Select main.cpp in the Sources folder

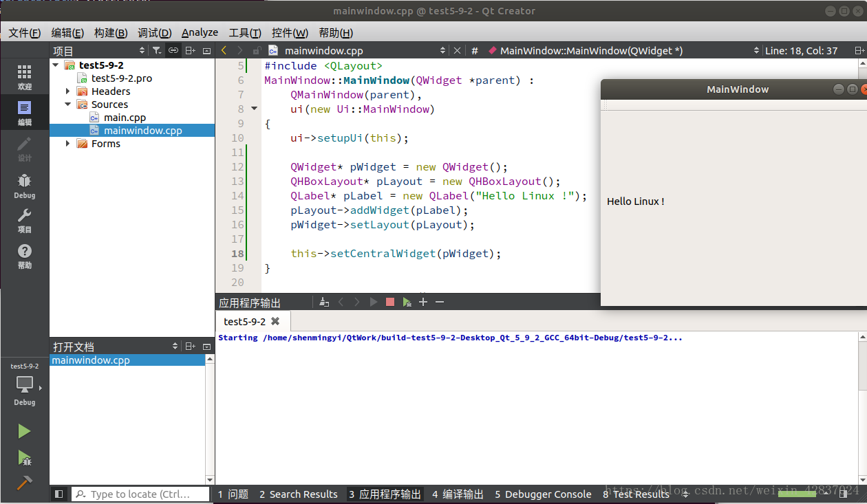125,117
